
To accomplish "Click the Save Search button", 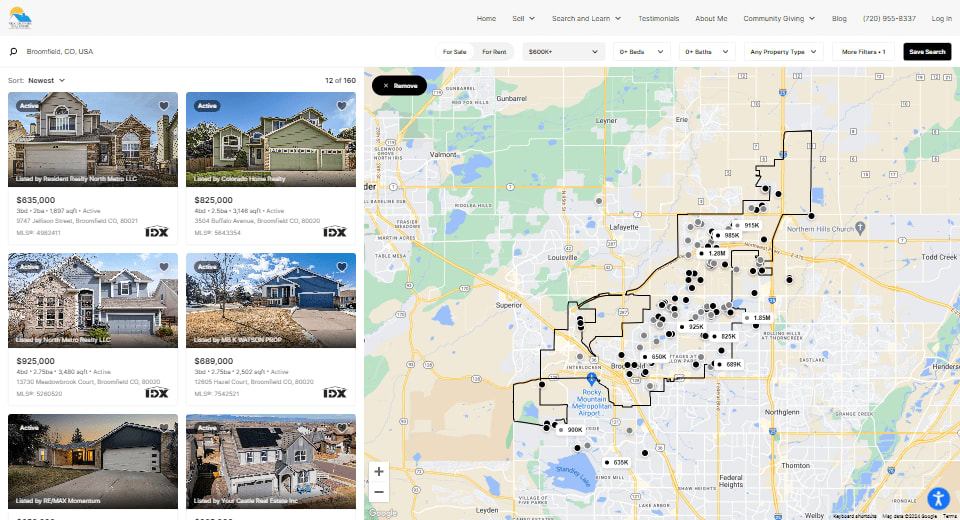I will (x=927, y=52).
